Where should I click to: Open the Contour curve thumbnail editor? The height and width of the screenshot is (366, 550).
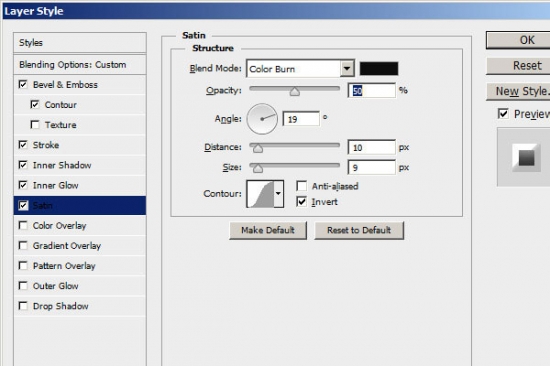coord(260,194)
